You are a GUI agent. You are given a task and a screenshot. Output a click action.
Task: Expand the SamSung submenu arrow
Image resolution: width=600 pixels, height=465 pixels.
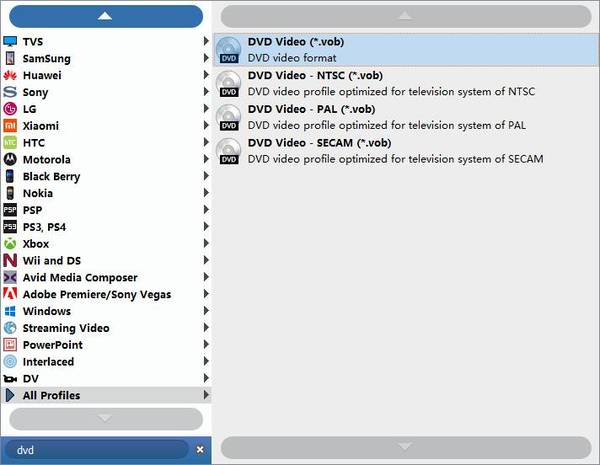pyautogui.click(x=206, y=58)
